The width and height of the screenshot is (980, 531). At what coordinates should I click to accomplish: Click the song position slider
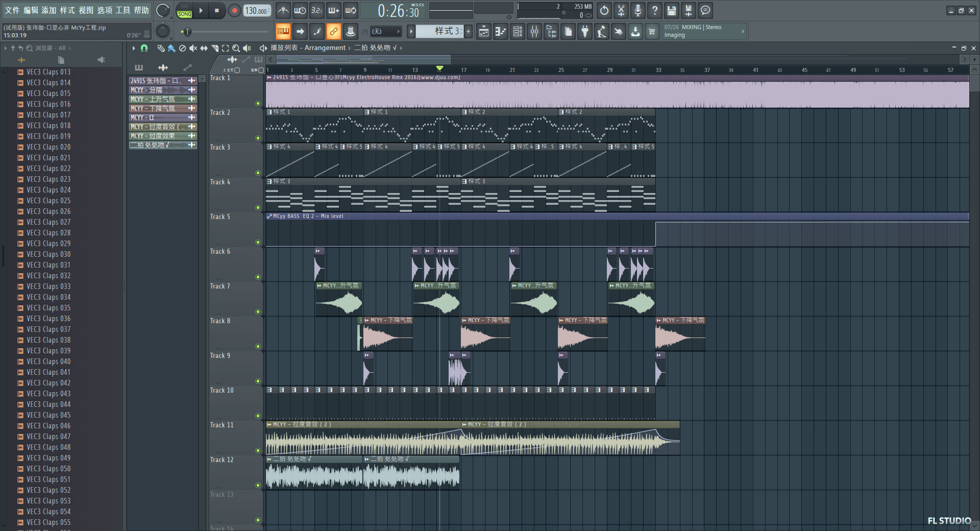click(x=225, y=32)
